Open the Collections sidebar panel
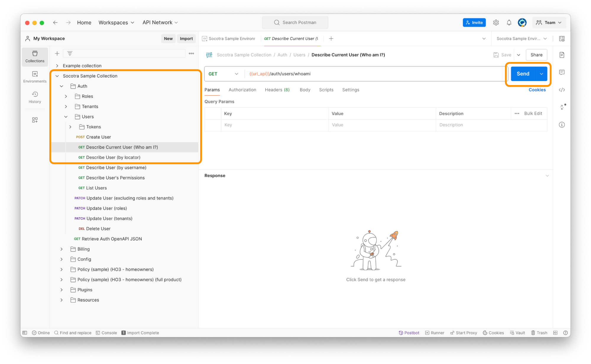This screenshot has height=364, width=591. point(35,56)
